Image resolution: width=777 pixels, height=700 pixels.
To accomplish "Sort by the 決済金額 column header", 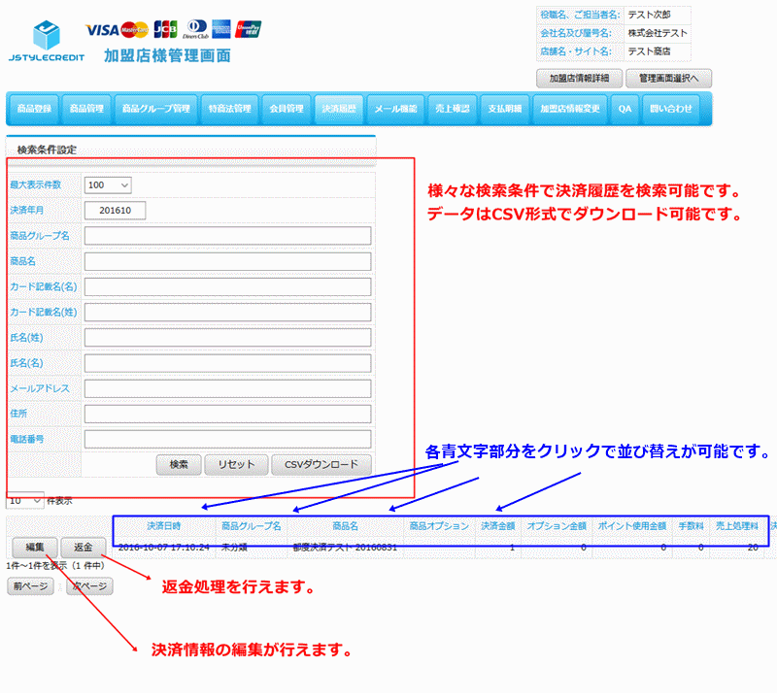I will pos(498,526).
